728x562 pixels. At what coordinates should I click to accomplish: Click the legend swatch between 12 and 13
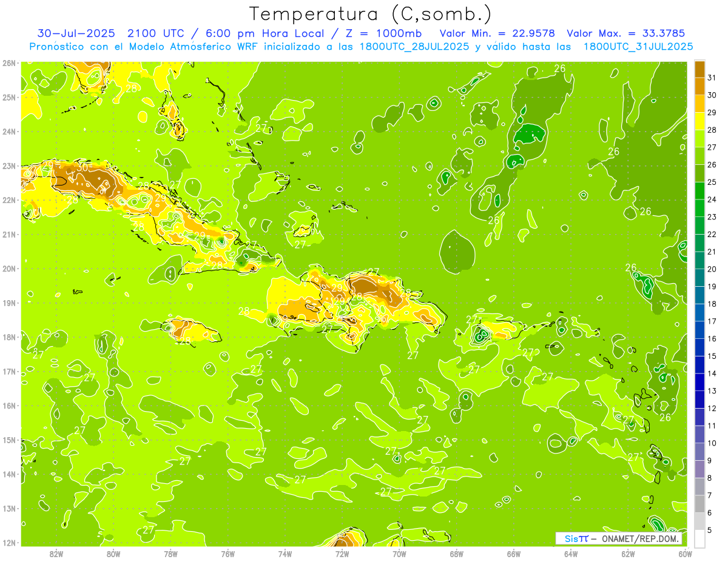[x=699, y=400]
